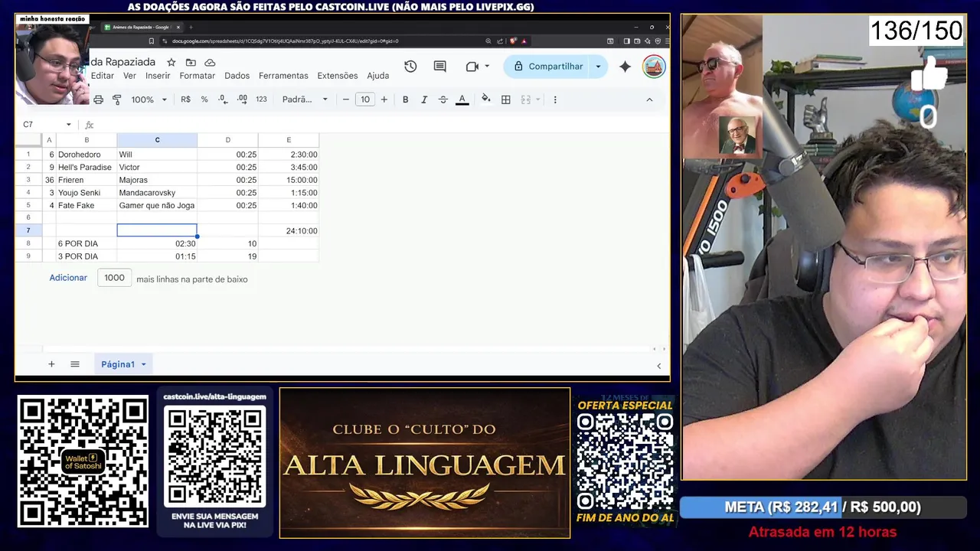Open the Ferramentas menu
Viewport: 980px width, 551px height.
pos(283,76)
